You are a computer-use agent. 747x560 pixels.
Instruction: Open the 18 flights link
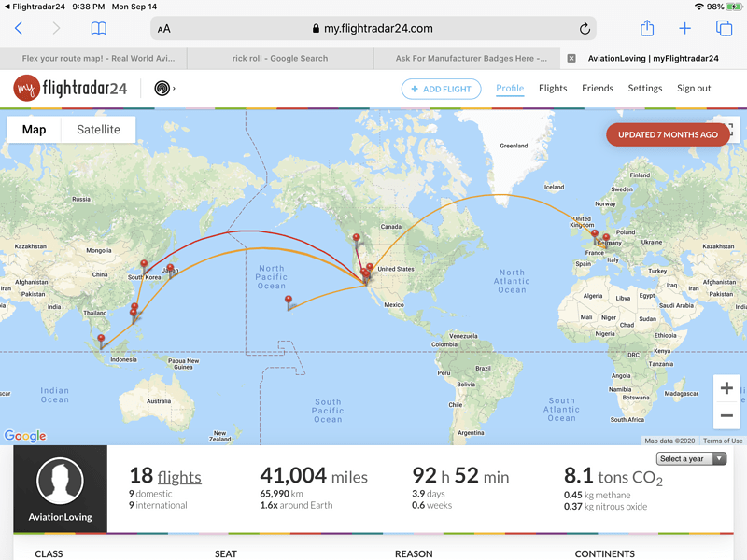[x=165, y=476]
